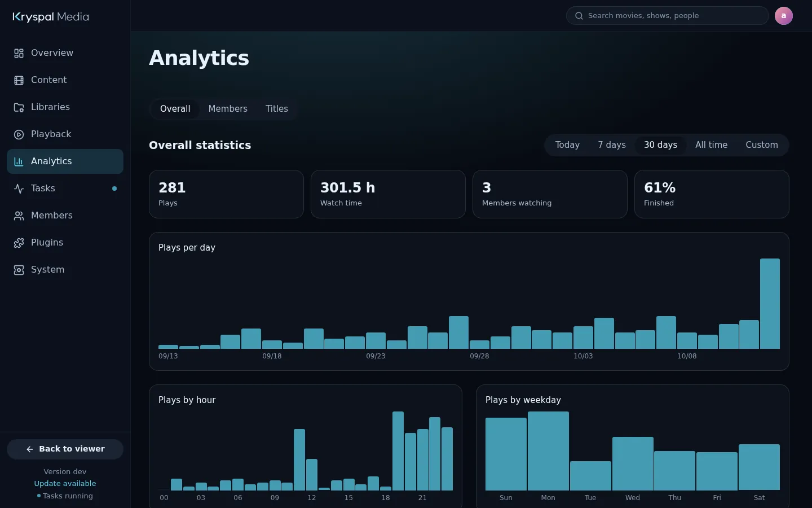
Task: Switch to the Titles analytics tab
Action: click(x=277, y=109)
